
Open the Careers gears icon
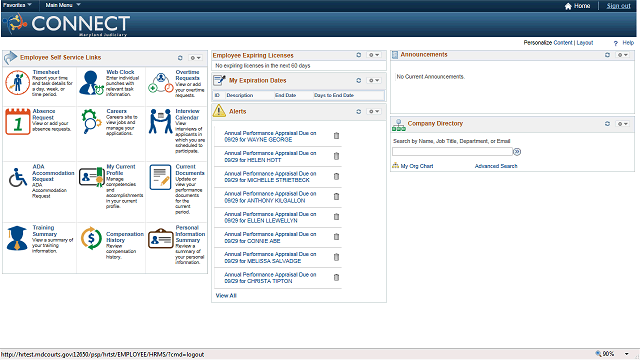click(x=91, y=122)
